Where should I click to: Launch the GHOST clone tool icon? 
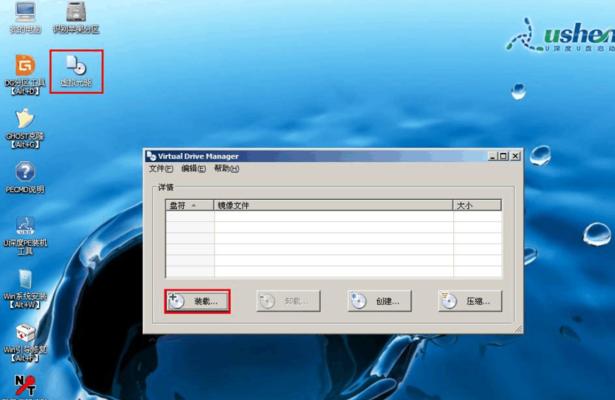pos(24,128)
